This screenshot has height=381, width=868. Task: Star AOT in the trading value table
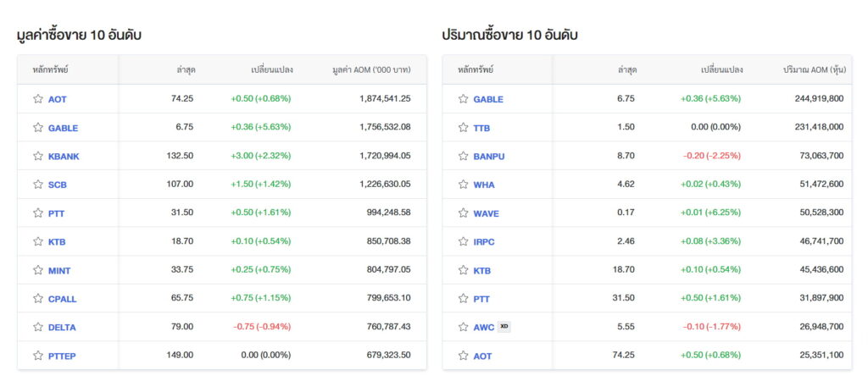click(x=37, y=99)
